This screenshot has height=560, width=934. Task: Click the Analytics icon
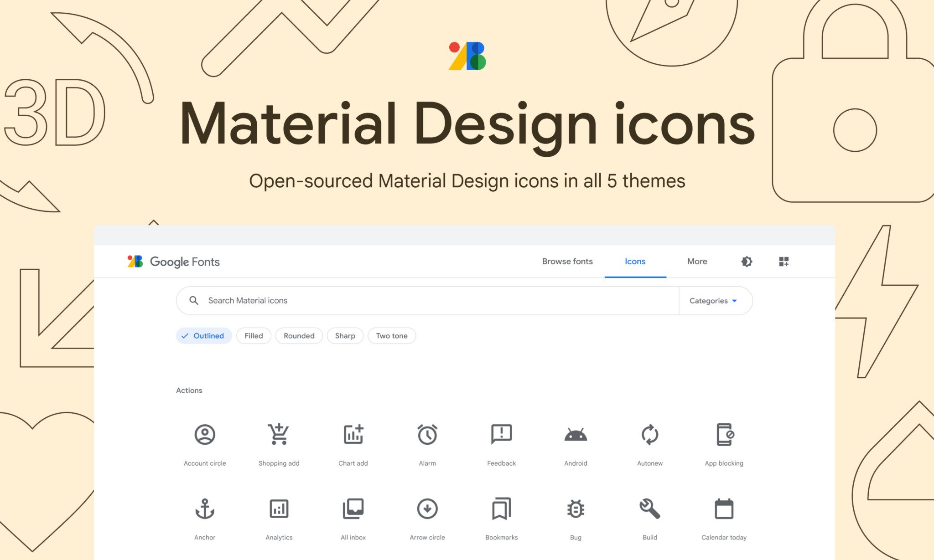[279, 509]
